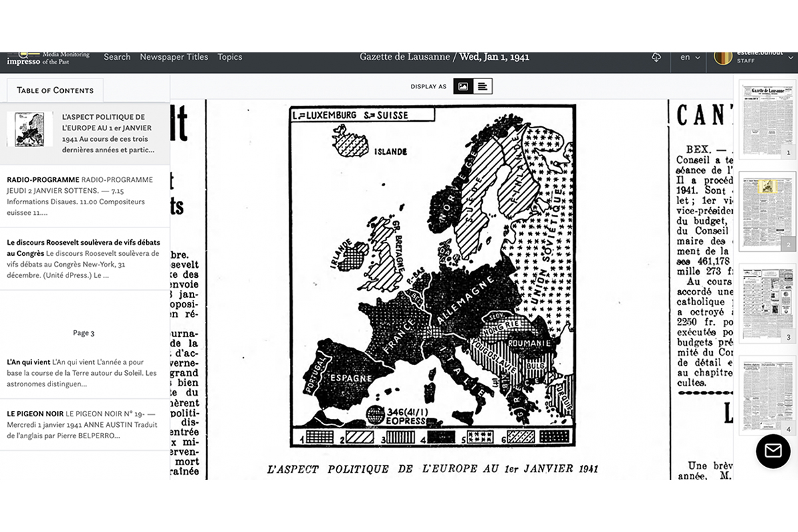Select the Table of Contents tab
This screenshot has width=798, height=532.
[55, 90]
